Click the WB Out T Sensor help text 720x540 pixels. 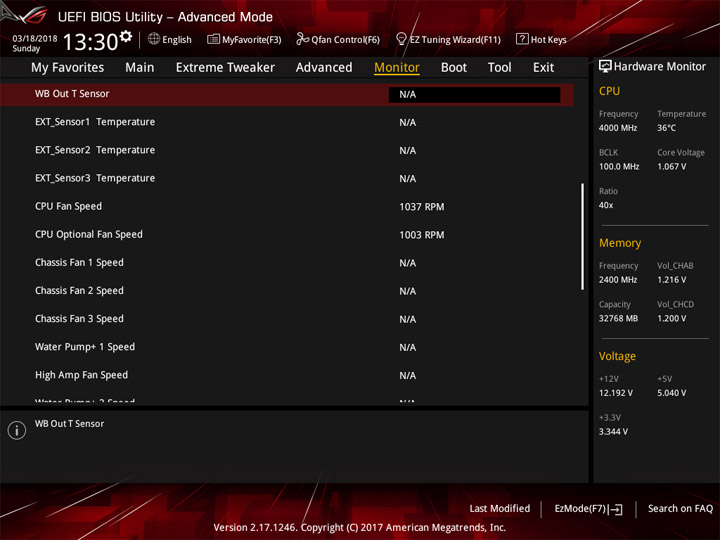click(x=69, y=424)
